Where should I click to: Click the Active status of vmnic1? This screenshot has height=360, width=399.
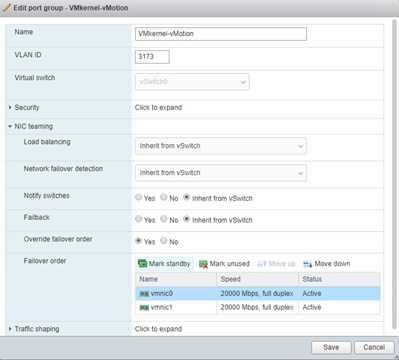[312, 307]
